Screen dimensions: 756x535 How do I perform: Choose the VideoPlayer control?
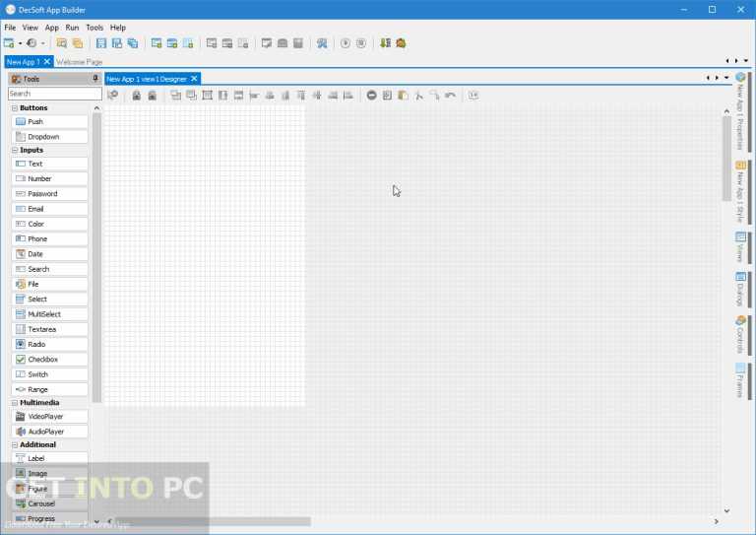[49, 417]
